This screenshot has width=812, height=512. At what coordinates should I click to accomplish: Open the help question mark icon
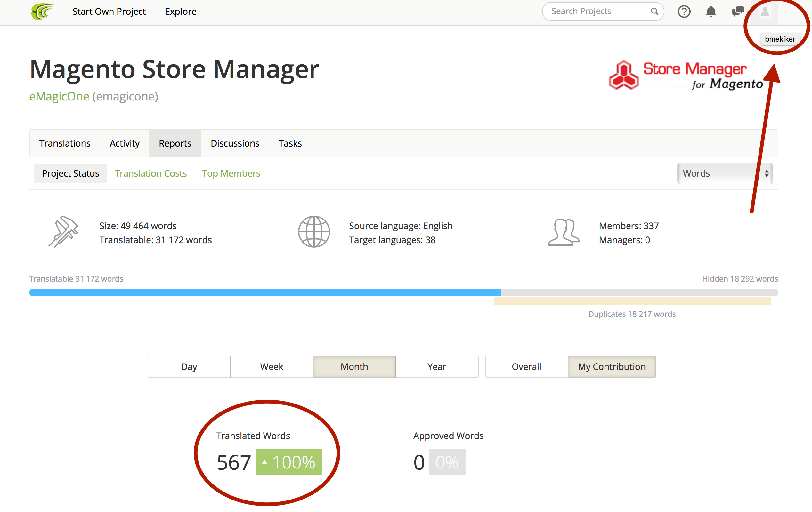(x=684, y=12)
